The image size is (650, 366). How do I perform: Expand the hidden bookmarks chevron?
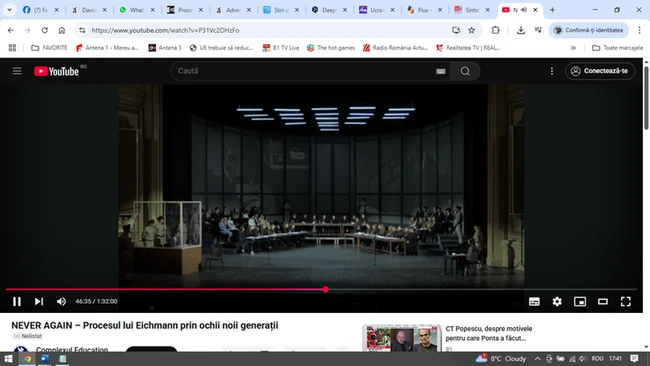573,48
